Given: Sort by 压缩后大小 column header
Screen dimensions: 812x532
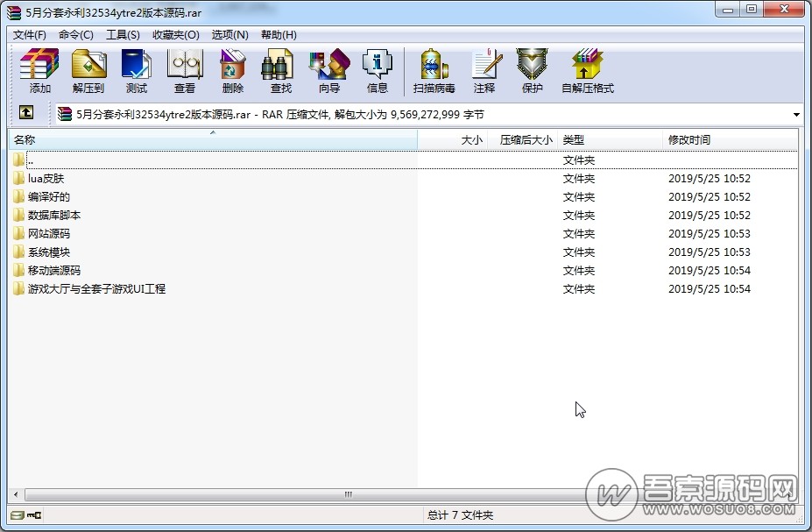Looking at the screenshot, I should coord(523,140).
